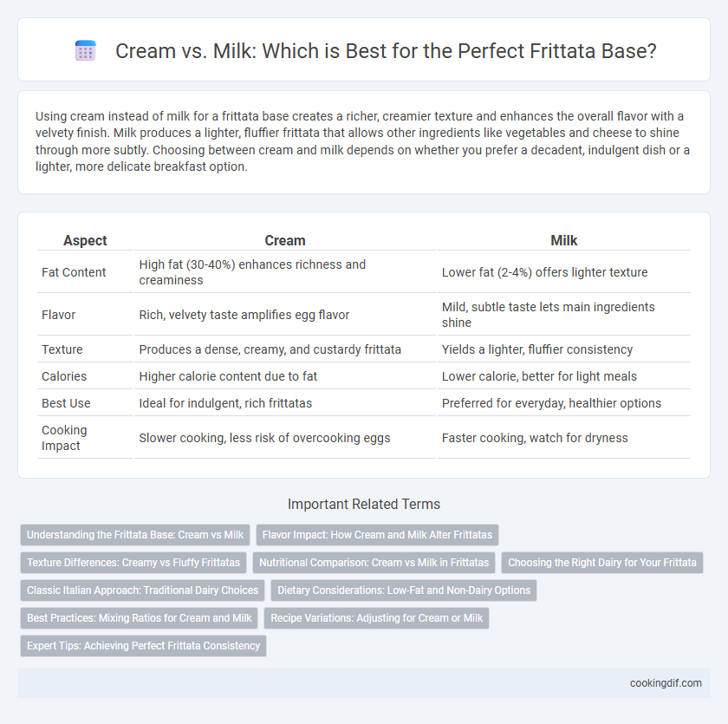Open 'Texture Differences: Creamy vs Fluffy Frittatas' tag
The image size is (728, 724).
133,563
